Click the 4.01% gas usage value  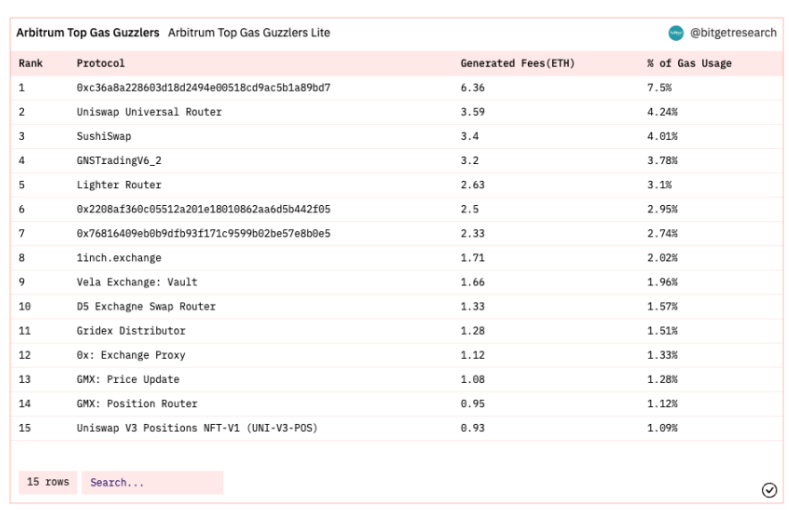point(662,136)
